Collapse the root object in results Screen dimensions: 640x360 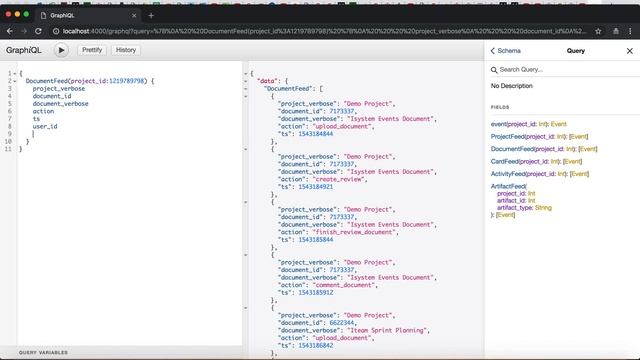point(246,74)
